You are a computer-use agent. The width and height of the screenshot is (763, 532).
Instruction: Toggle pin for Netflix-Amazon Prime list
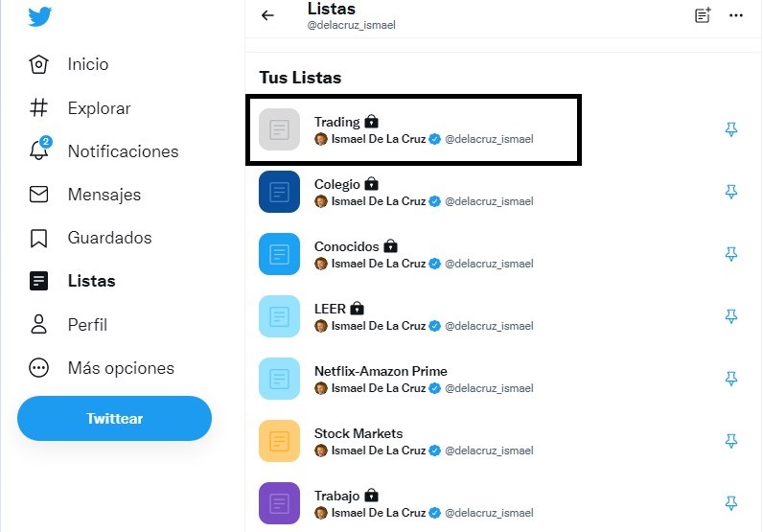(x=731, y=379)
